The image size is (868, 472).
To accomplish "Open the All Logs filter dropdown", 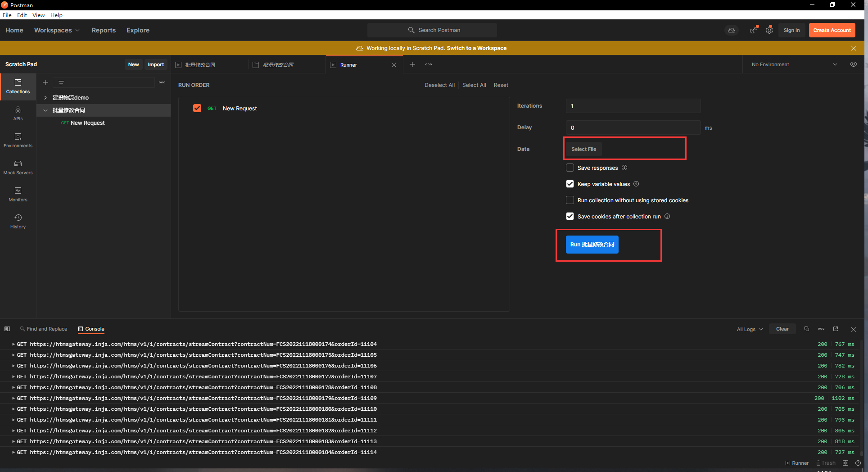I will pyautogui.click(x=750, y=329).
